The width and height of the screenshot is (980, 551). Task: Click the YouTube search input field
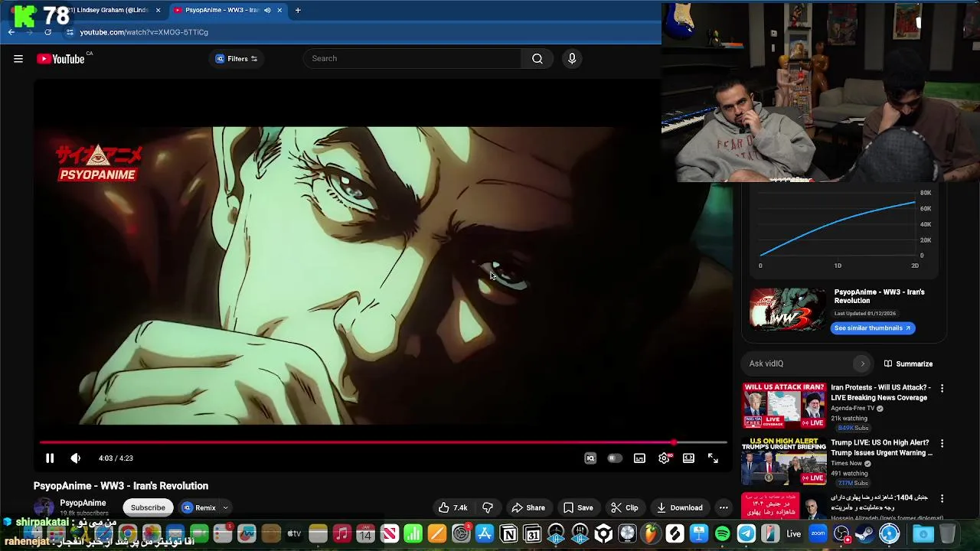pos(413,59)
